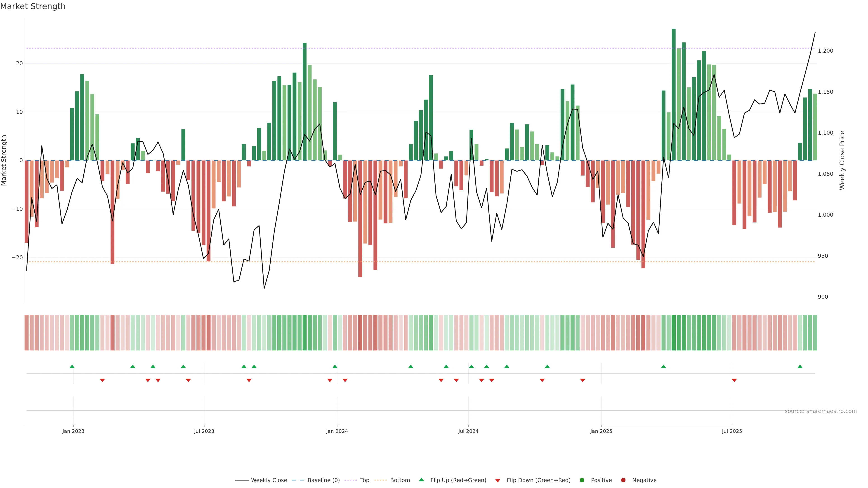The image size is (868, 488).
Task: Click the red flip-down marker near Jul 2025
Action: [734, 380]
